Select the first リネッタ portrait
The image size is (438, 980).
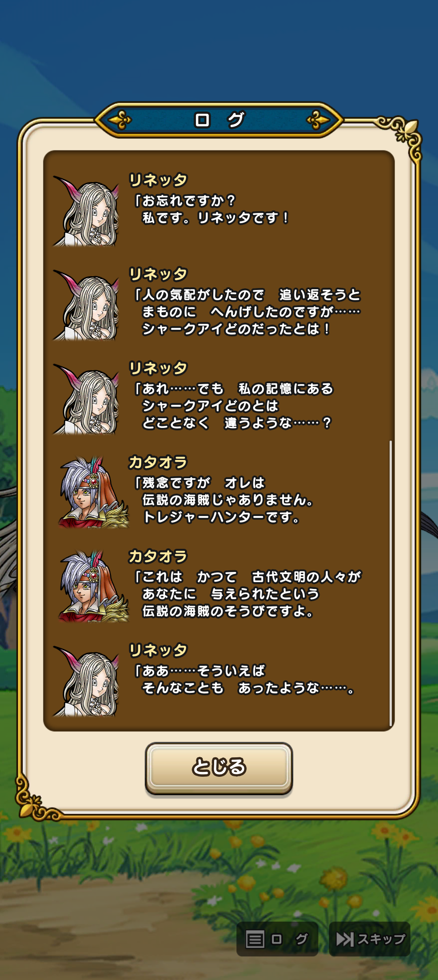tap(87, 211)
